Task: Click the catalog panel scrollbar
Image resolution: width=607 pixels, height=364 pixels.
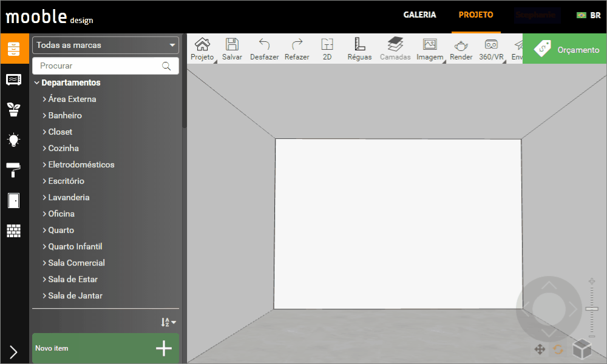Action: tap(185, 81)
